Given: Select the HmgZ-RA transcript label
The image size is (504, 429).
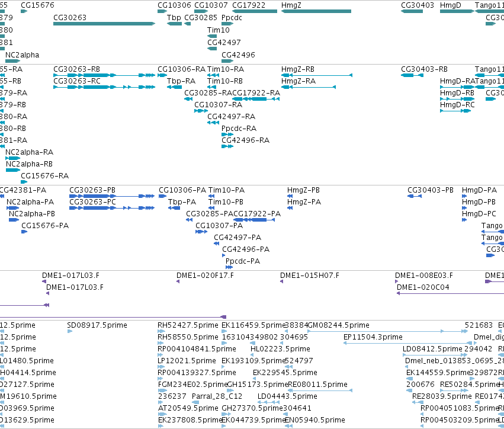Looking at the screenshot, I should tap(298, 81).
